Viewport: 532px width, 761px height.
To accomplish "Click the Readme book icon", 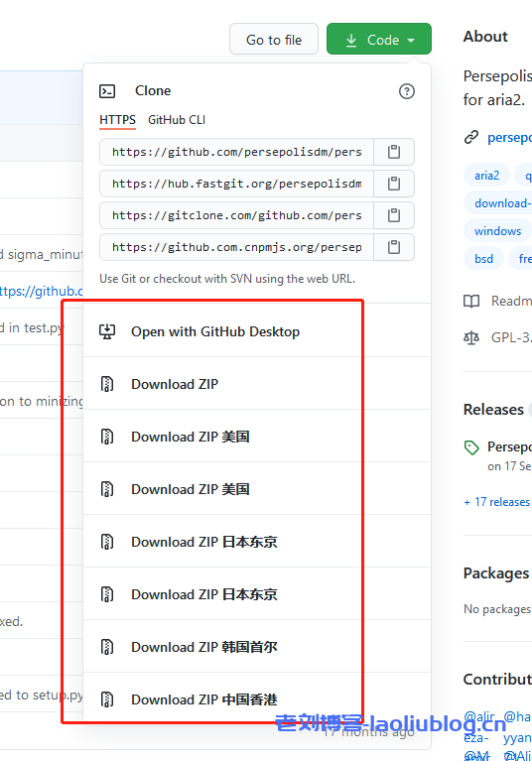I will [471, 302].
